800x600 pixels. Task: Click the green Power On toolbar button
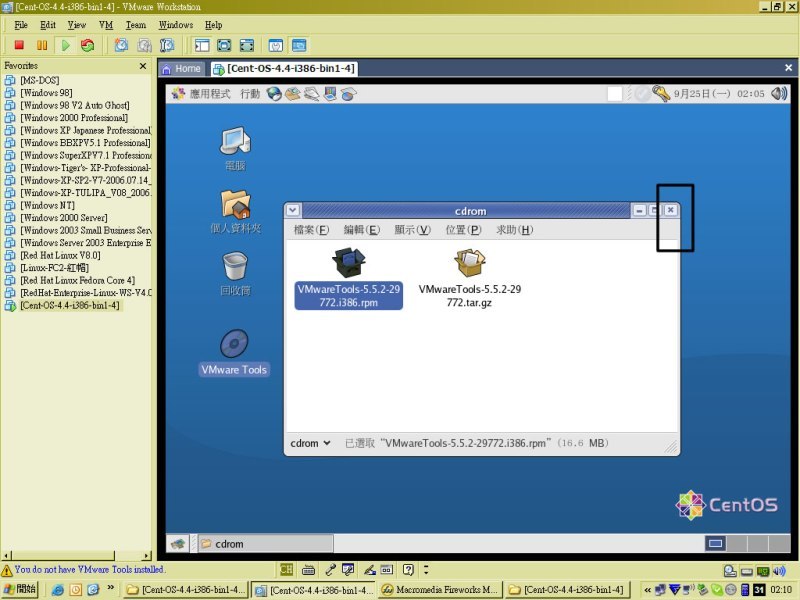65,45
